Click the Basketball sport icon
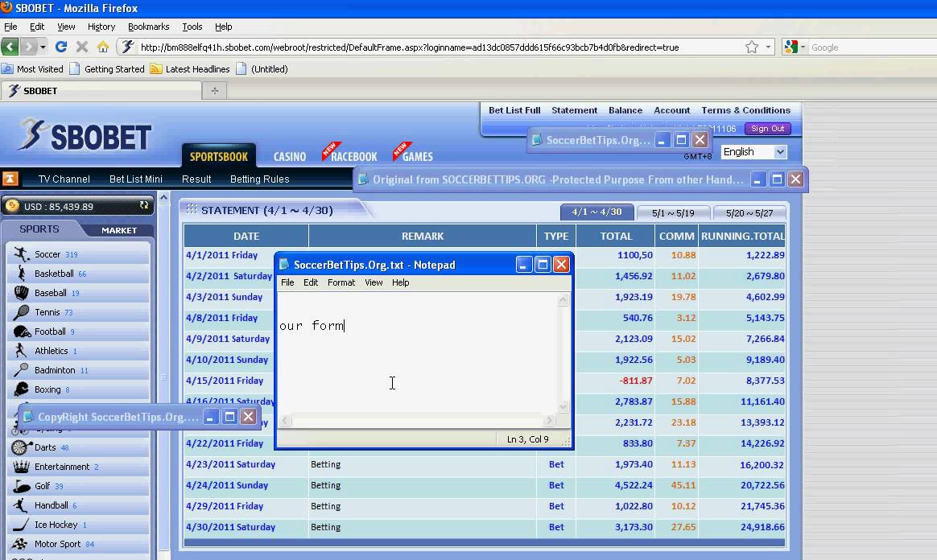Screen dimensions: 937x560 click(22, 274)
